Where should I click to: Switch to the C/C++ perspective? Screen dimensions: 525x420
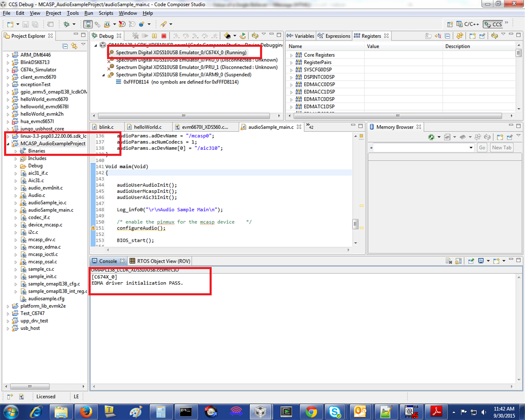click(468, 24)
